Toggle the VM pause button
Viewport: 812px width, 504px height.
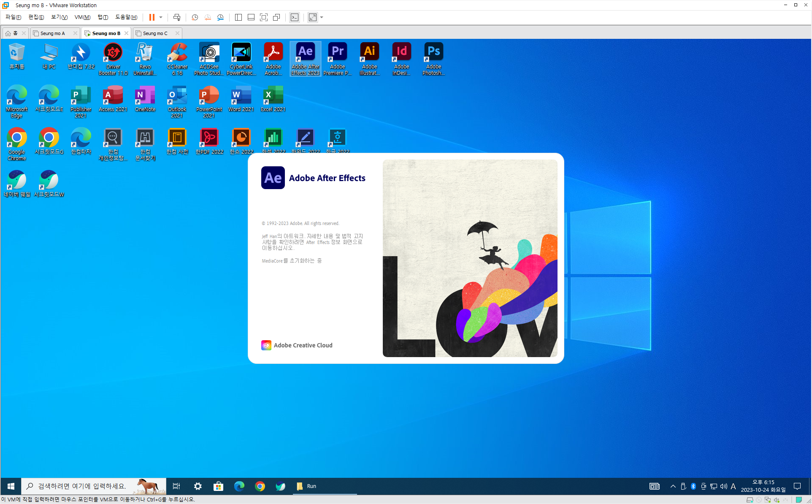[x=152, y=17]
